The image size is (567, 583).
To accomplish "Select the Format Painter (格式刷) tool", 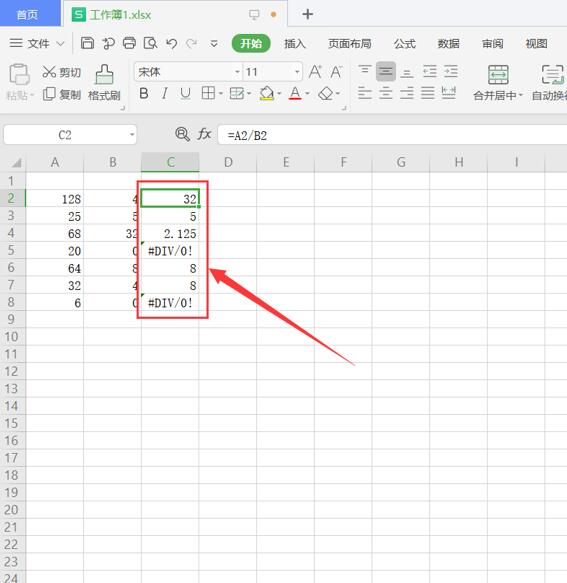I will (104, 83).
